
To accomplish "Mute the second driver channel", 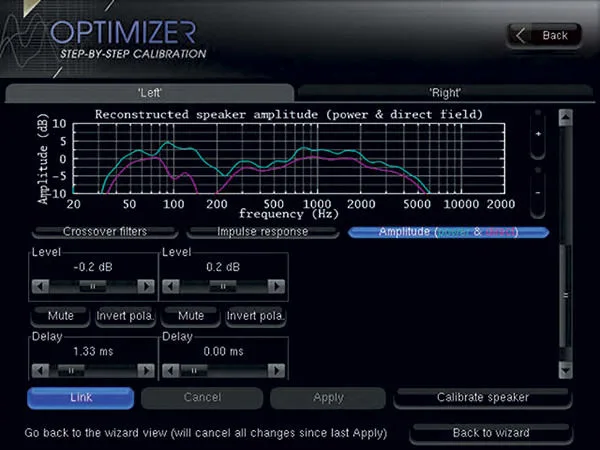I will [191, 316].
